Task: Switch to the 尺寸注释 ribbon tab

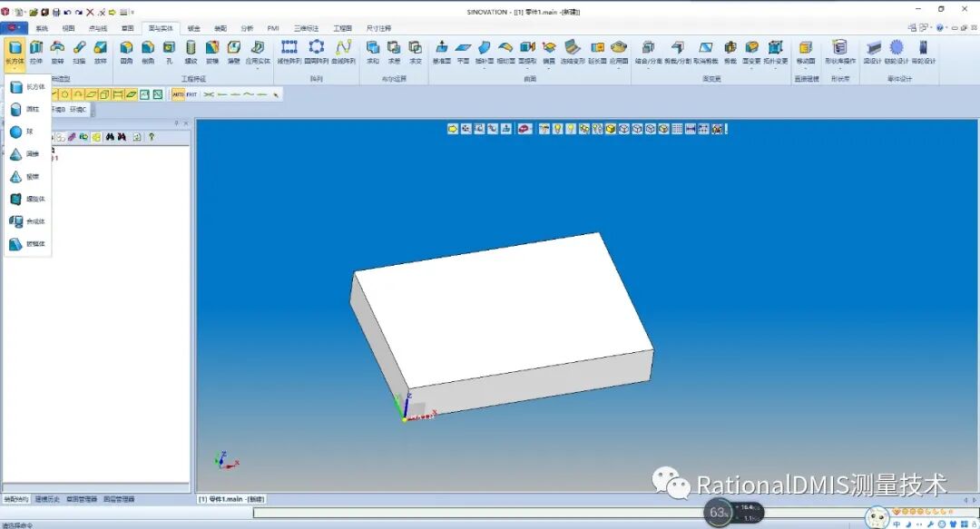Action: click(378, 28)
